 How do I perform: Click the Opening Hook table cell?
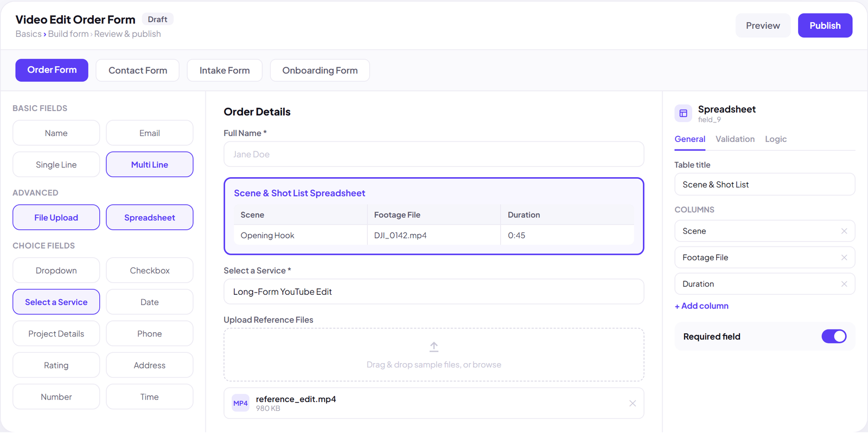301,235
